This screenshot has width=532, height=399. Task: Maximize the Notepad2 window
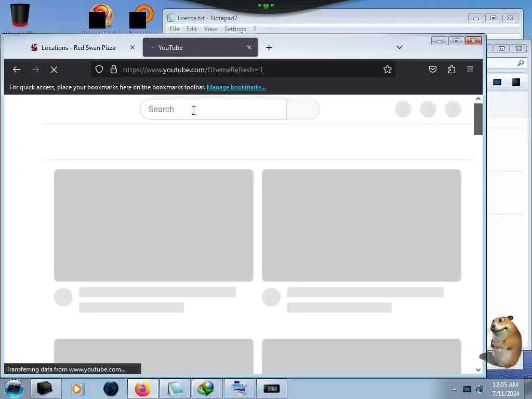click(494, 18)
